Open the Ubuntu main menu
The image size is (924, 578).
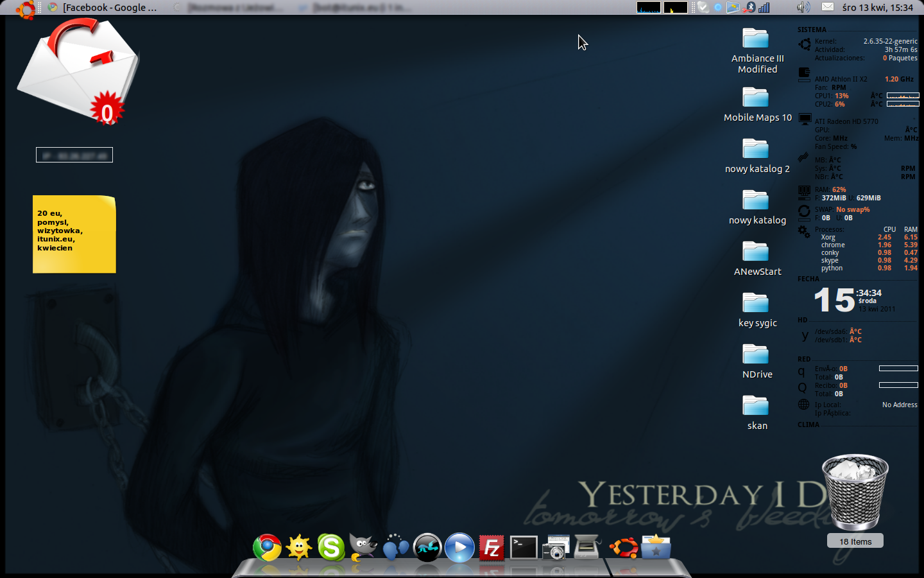(x=26, y=8)
